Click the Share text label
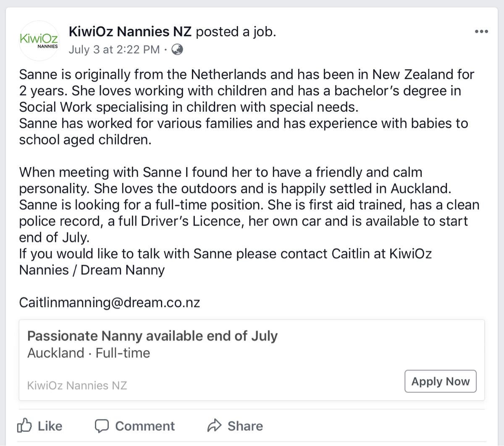The width and height of the screenshot is (504, 446). [245, 426]
